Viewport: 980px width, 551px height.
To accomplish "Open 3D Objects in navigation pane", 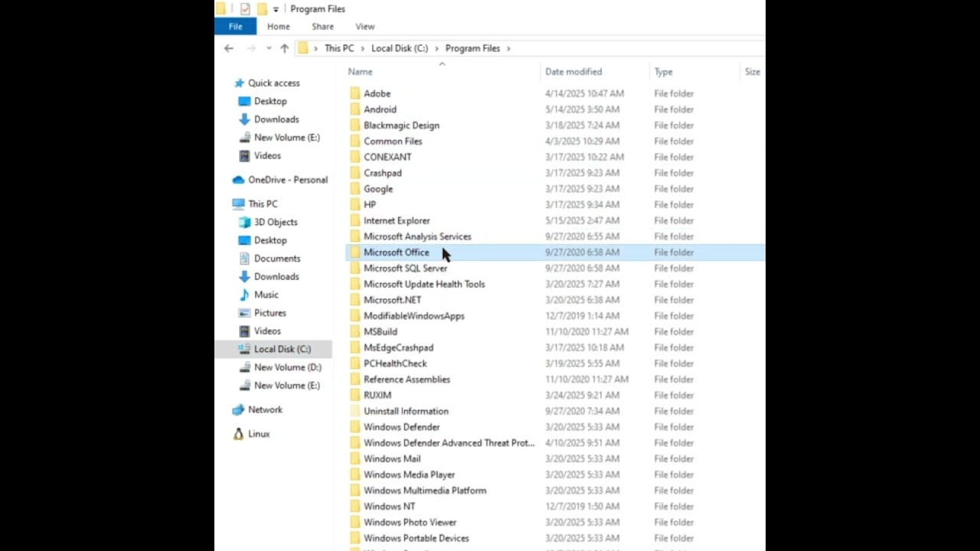I will (276, 222).
